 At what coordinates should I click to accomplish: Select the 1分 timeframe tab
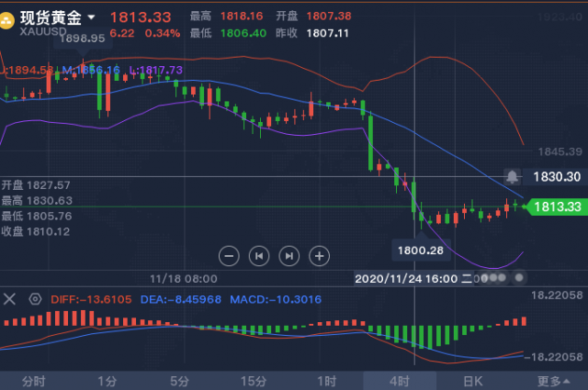point(107,381)
